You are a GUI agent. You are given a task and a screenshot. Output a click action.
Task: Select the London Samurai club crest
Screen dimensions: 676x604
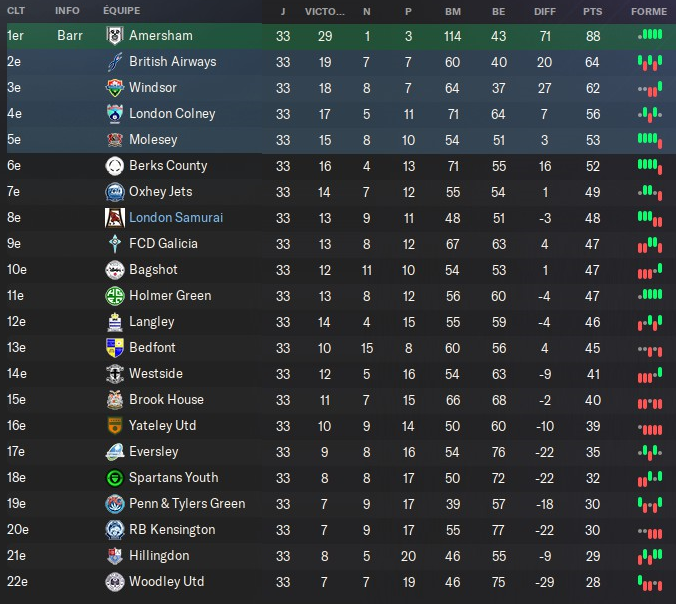(x=114, y=218)
